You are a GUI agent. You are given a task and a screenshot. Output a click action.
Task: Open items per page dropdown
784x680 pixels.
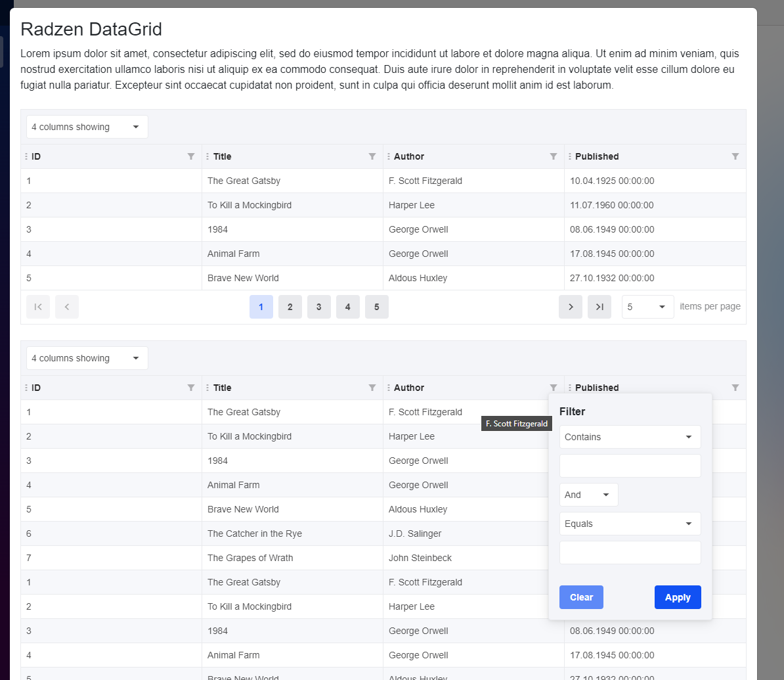(x=648, y=307)
